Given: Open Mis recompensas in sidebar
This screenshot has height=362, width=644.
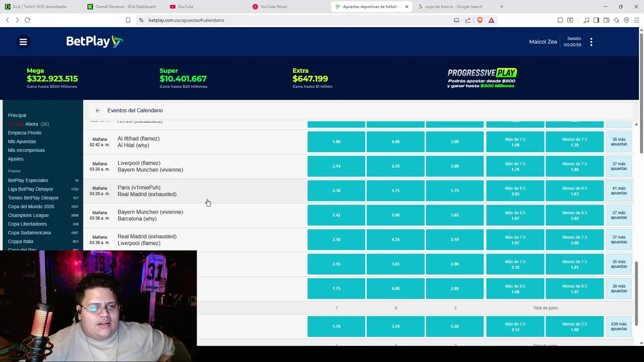Looking at the screenshot, I should pyautogui.click(x=26, y=150).
